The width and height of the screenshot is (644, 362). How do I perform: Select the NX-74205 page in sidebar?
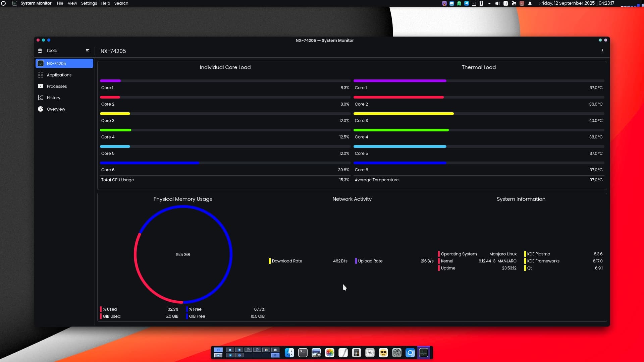pos(64,63)
